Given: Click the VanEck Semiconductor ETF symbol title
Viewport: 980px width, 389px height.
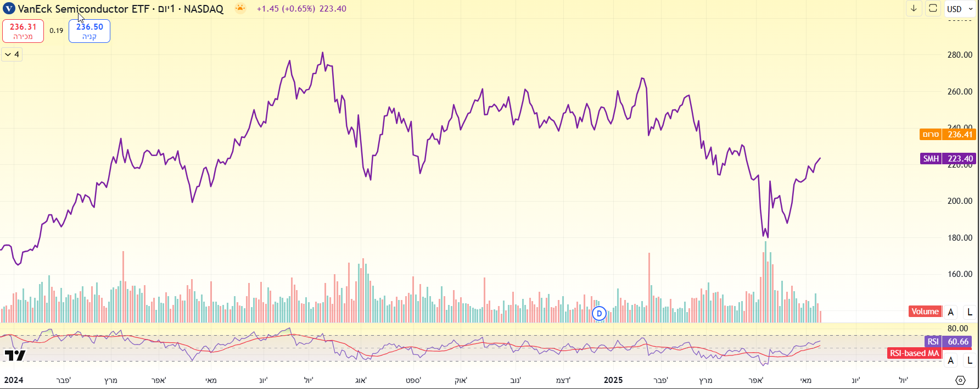Looking at the screenshot, I should tap(83, 9).
